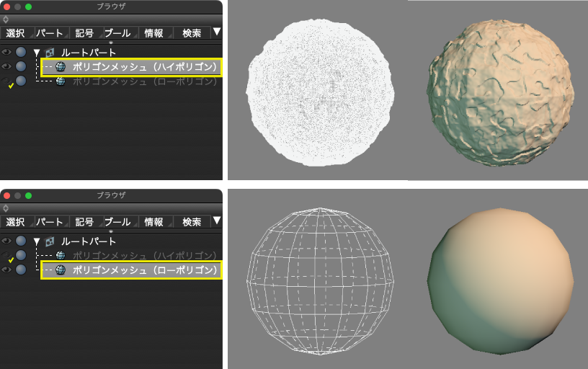Select ルートパート label in the upper browser

(89, 53)
